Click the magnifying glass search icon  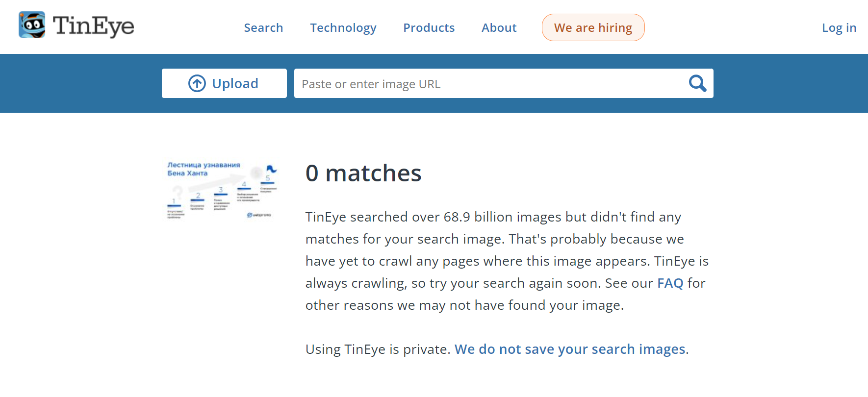(697, 83)
